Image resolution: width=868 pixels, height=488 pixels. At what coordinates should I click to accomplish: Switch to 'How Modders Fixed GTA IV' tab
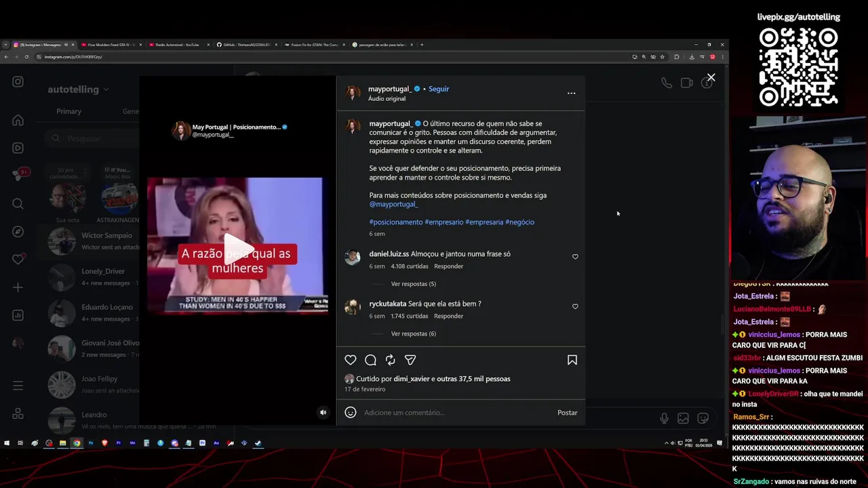110,45
